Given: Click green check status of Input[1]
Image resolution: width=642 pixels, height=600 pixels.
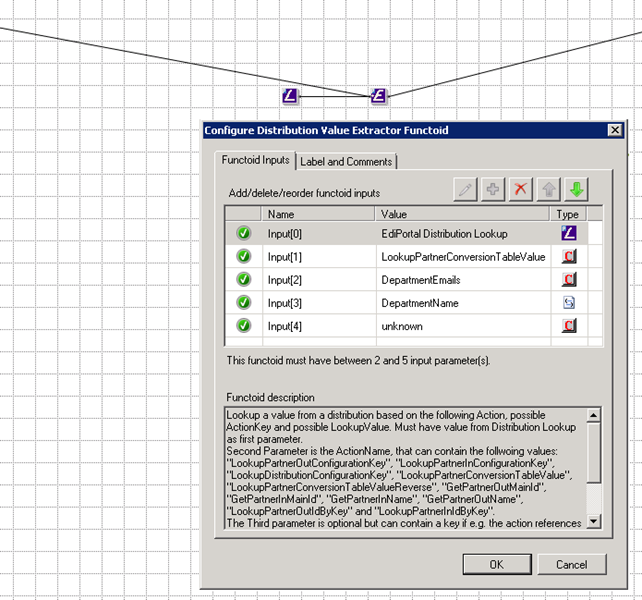Looking at the screenshot, I should 243,256.
